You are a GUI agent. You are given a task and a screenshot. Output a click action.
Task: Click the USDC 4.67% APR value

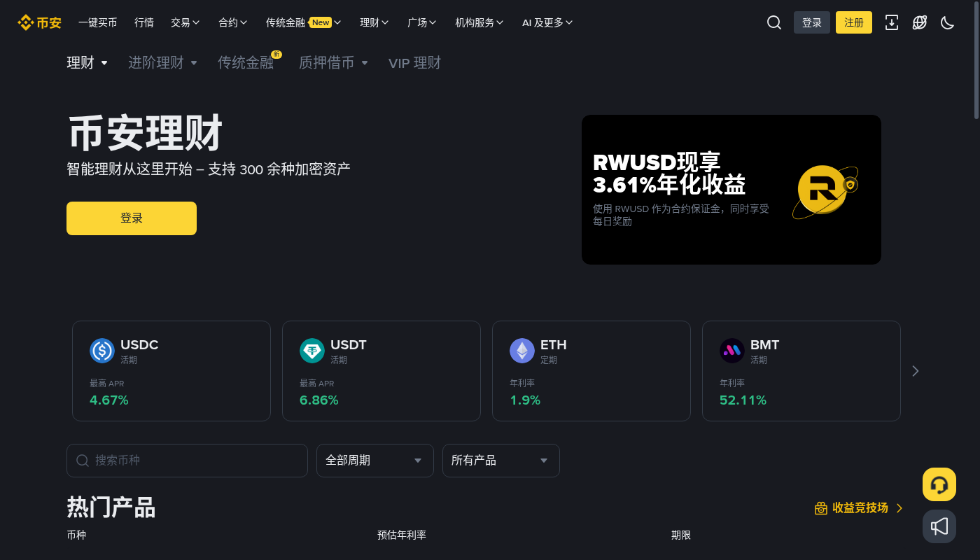click(x=109, y=400)
